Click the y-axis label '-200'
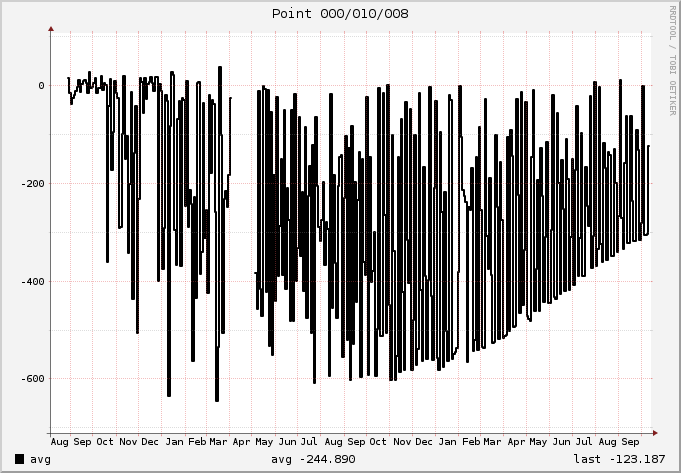This screenshot has height=473, width=681. pyautogui.click(x=33, y=183)
